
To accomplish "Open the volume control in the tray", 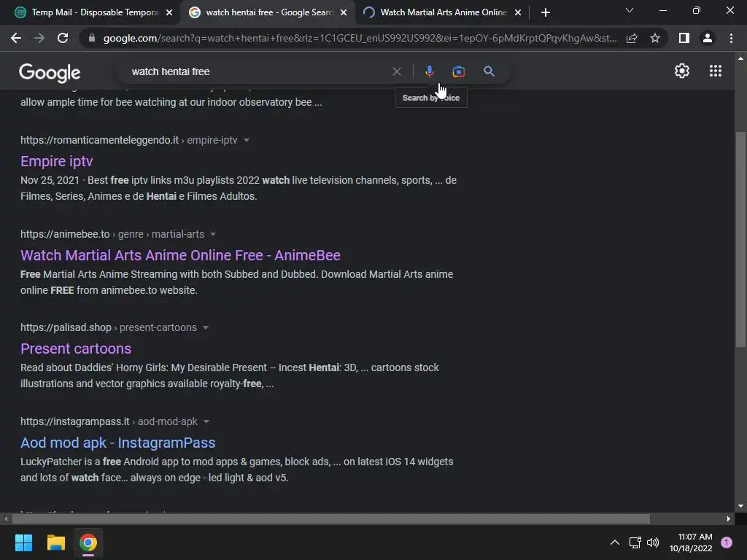I will coord(653,542).
